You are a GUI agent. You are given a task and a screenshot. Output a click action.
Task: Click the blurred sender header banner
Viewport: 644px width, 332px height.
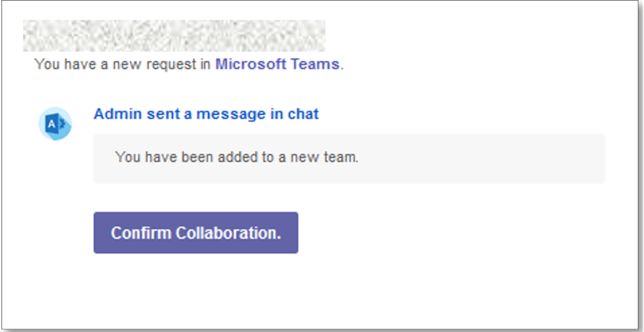[x=174, y=36]
